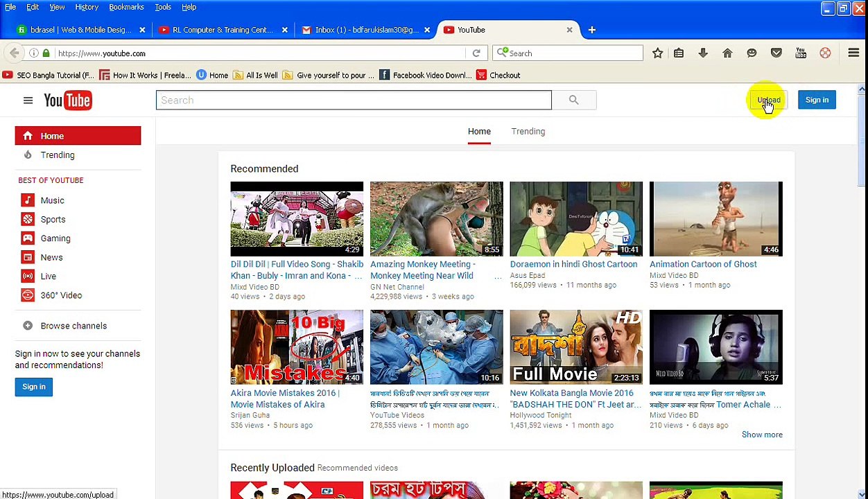Open the Live category icon in sidebar
Image resolution: width=868 pixels, height=499 pixels.
28,276
